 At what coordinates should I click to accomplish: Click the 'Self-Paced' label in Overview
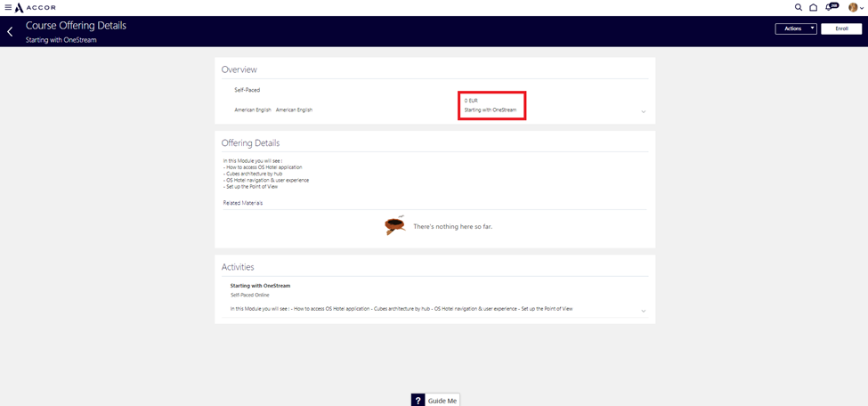(247, 90)
